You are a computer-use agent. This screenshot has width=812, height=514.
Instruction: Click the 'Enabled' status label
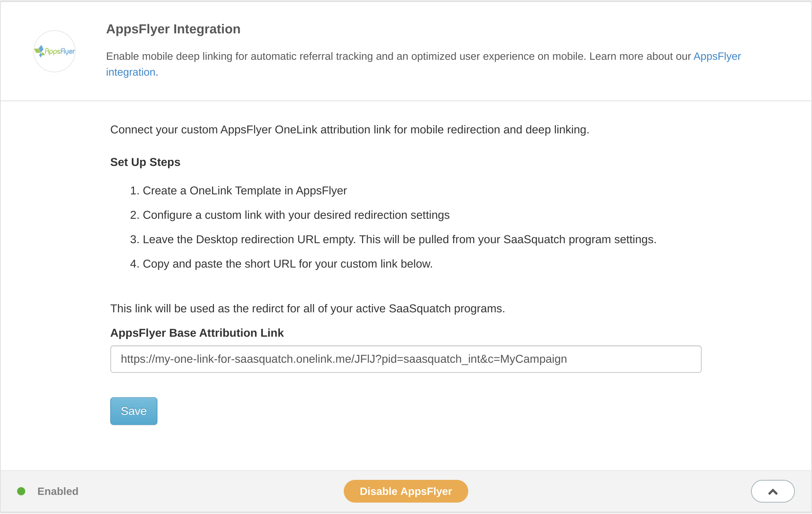click(58, 491)
